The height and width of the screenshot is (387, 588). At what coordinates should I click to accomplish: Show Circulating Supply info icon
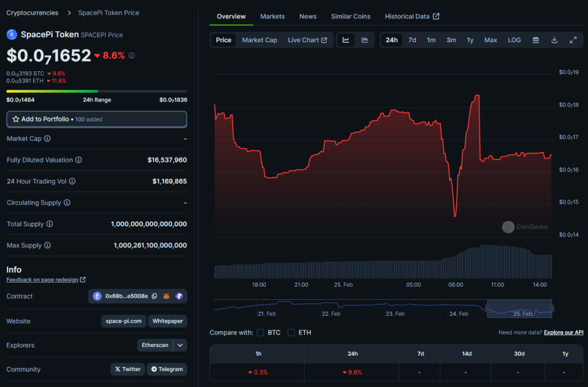(67, 203)
